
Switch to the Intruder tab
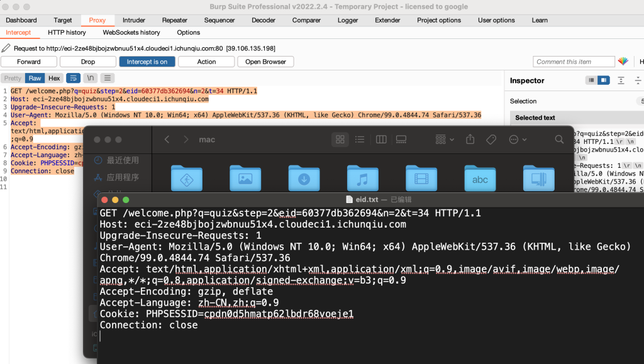(x=134, y=20)
